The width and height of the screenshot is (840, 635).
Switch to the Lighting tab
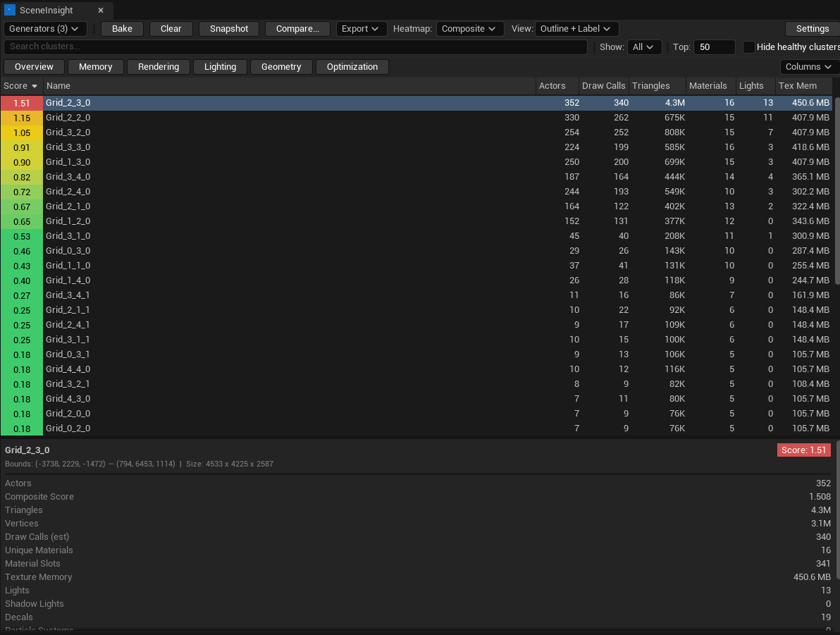[x=220, y=67]
